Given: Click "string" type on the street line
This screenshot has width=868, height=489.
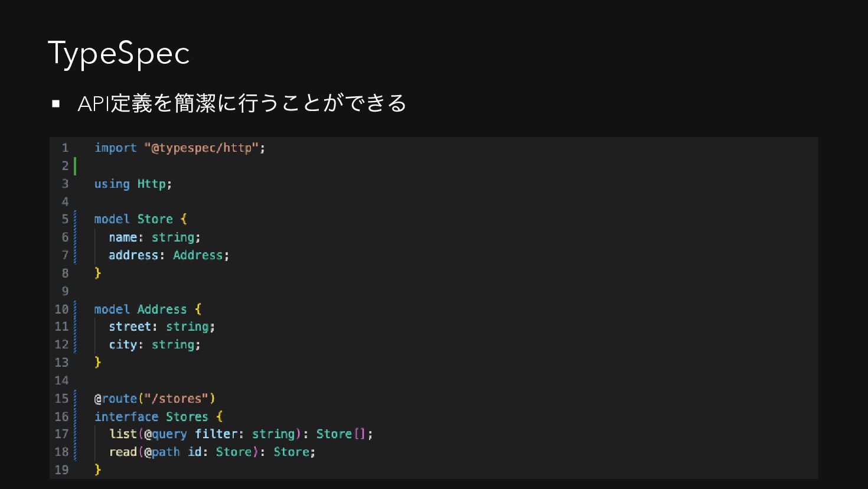Looking at the screenshot, I should point(187,327).
